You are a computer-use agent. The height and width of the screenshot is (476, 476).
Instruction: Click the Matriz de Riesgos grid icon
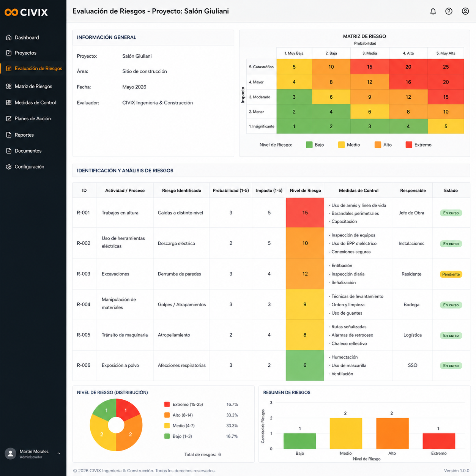[x=9, y=86]
